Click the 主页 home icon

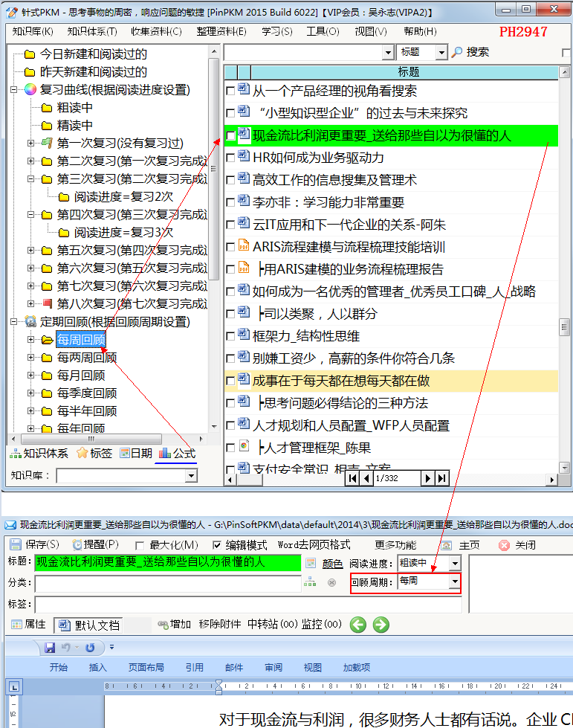click(x=446, y=545)
